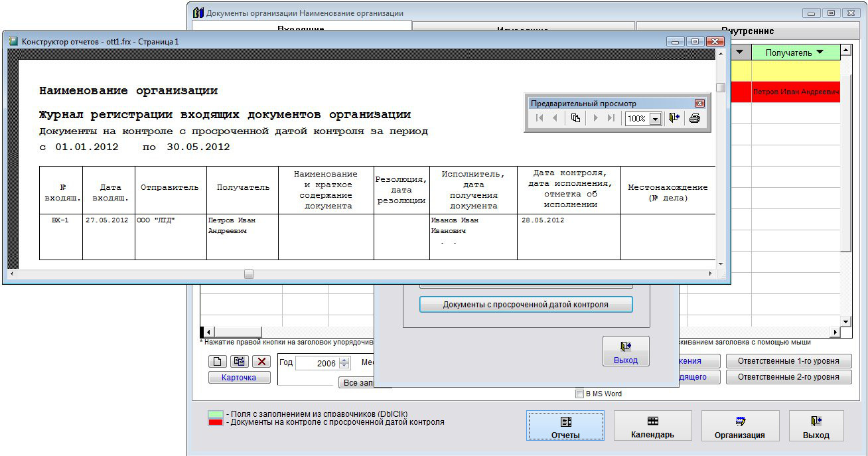The image size is (868, 456).
Task: Click 'Документы с просроченной датой контроля' button
Action: [526, 305]
